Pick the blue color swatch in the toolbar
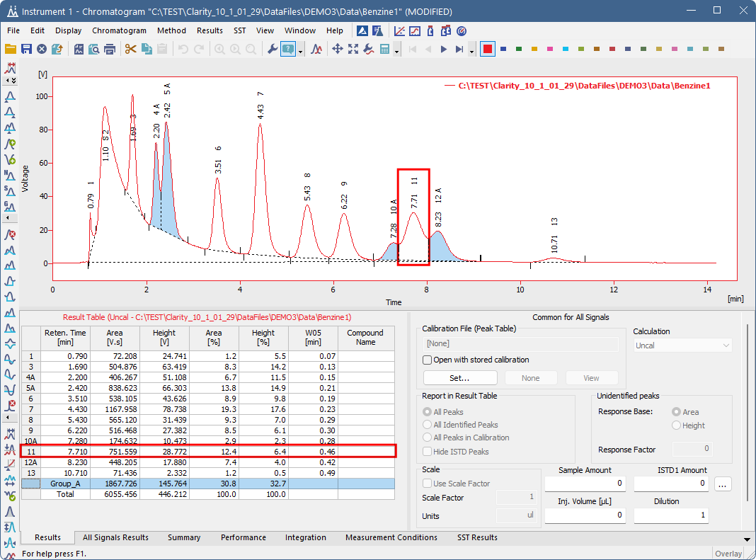The width and height of the screenshot is (756, 560). [x=503, y=49]
